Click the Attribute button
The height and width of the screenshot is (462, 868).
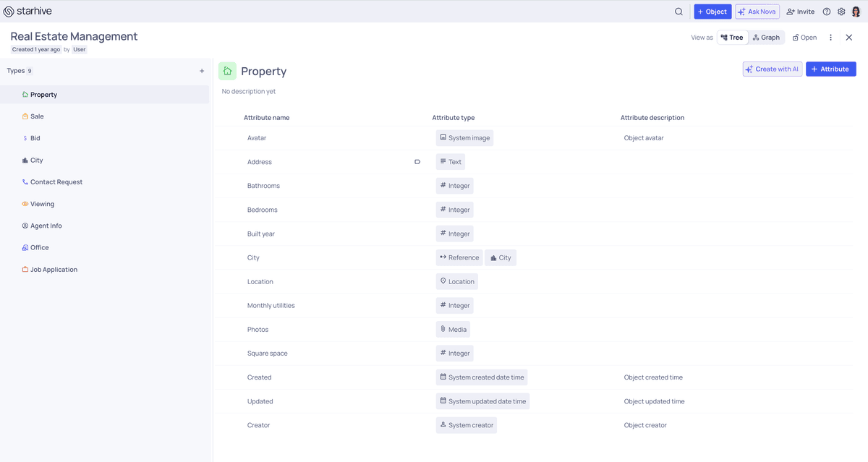pyautogui.click(x=830, y=69)
